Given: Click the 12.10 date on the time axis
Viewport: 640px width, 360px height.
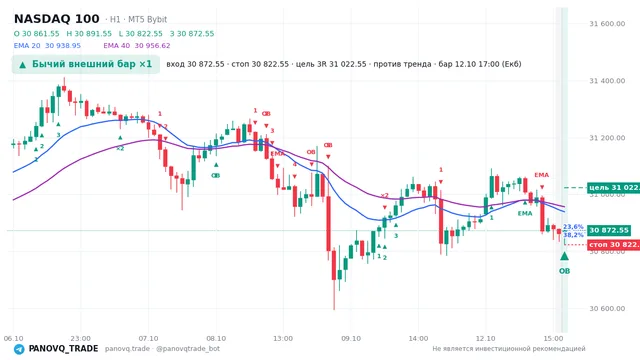Looking at the screenshot, I should pos(485,338).
